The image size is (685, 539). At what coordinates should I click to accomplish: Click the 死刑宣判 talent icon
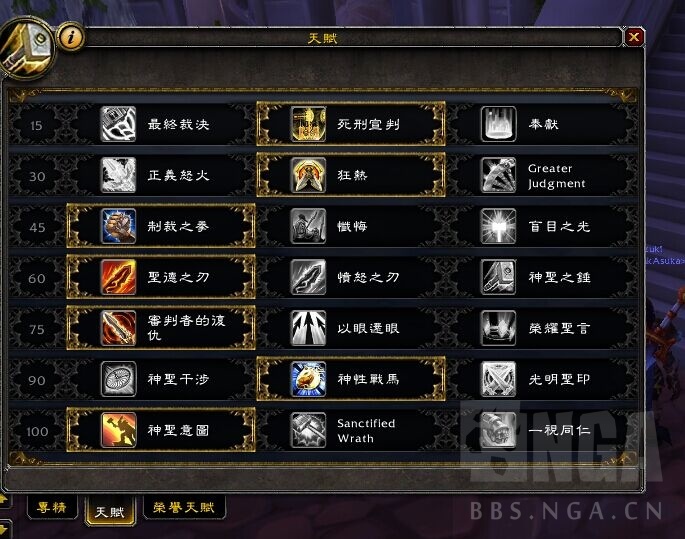308,124
